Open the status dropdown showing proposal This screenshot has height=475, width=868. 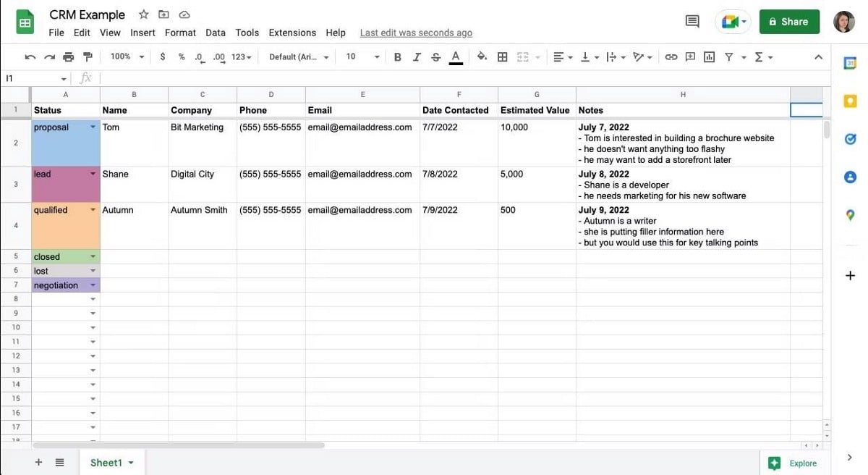click(93, 127)
